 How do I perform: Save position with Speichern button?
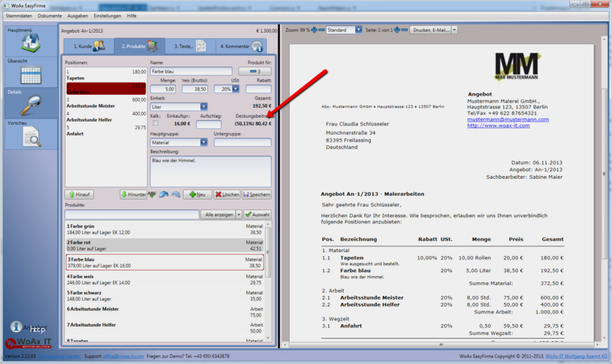tap(256, 194)
